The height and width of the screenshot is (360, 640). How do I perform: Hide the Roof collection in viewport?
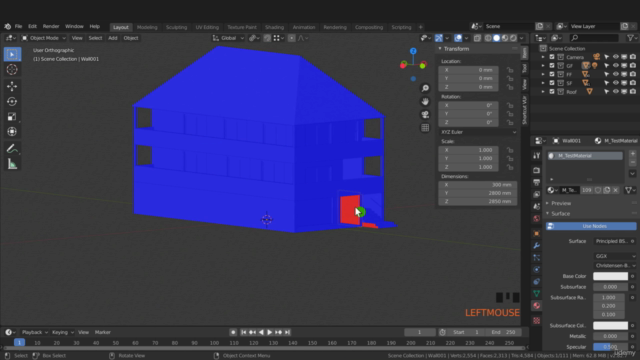(616, 92)
